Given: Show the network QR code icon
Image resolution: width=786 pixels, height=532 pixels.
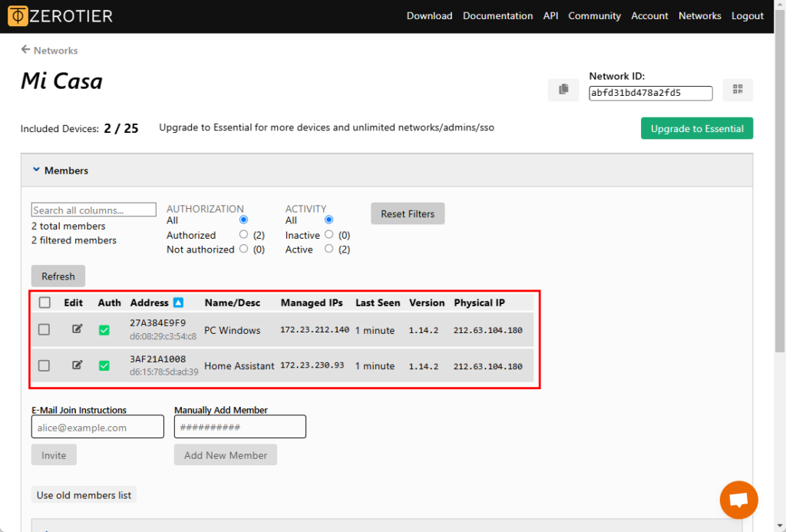Looking at the screenshot, I should (x=738, y=90).
